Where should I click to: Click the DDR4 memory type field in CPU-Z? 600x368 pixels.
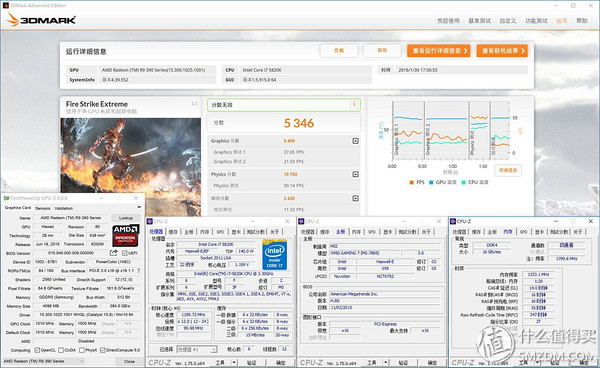point(492,245)
